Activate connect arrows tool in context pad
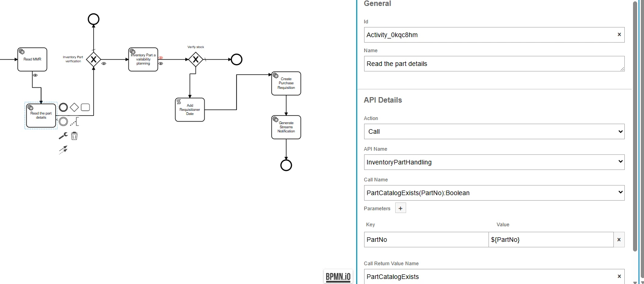Viewport: 644px width, 284px height. [63, 149]
